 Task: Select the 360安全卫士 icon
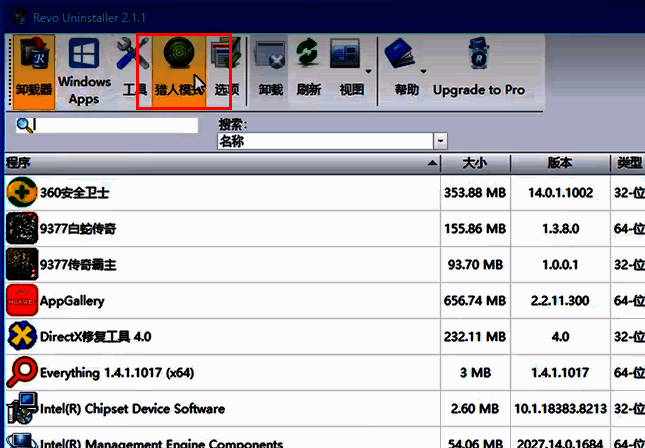22,192
